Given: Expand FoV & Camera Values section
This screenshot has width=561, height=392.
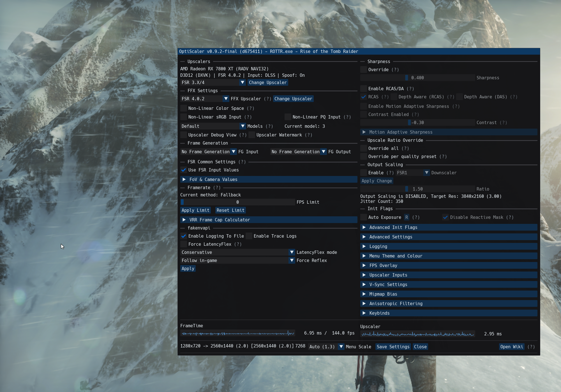Looking at the screenshot, I should point(269,179).
